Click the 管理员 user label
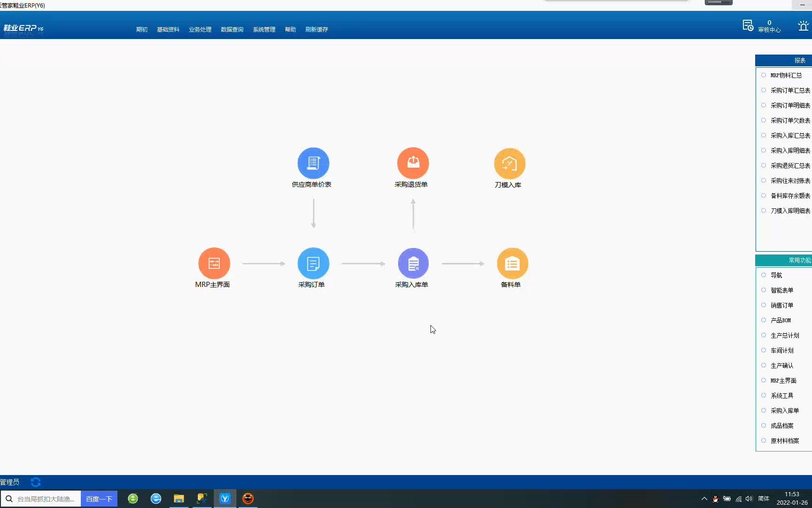The image size is (812, 508). [9, 482]
